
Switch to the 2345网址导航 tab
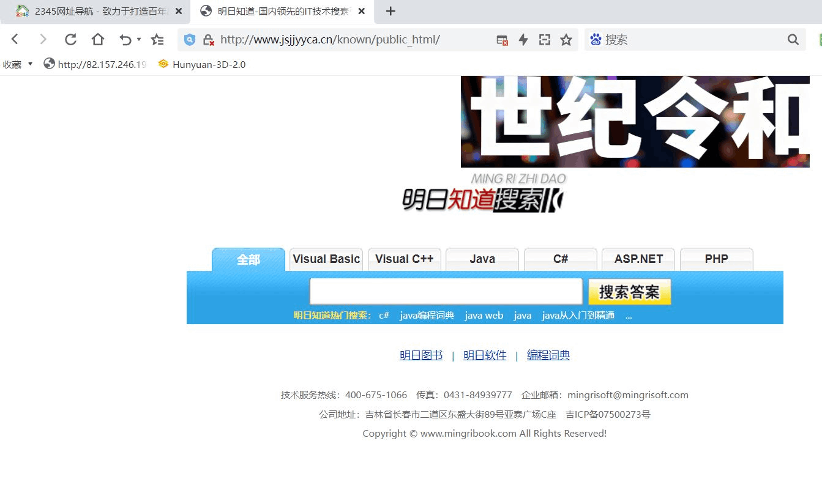[95, 11]
